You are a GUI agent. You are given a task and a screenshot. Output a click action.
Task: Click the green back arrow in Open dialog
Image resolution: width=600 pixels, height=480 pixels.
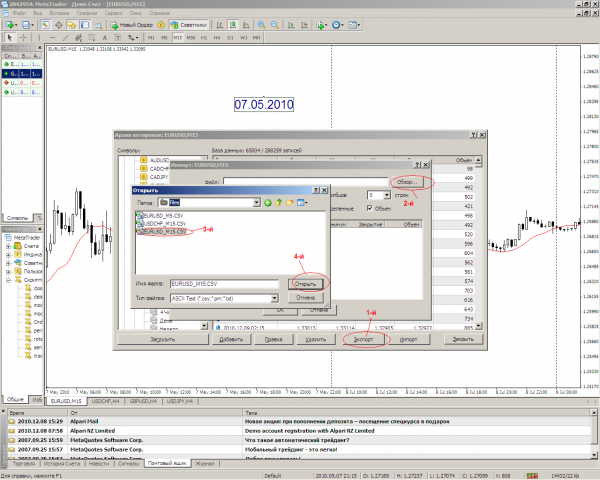coord(268,202)
